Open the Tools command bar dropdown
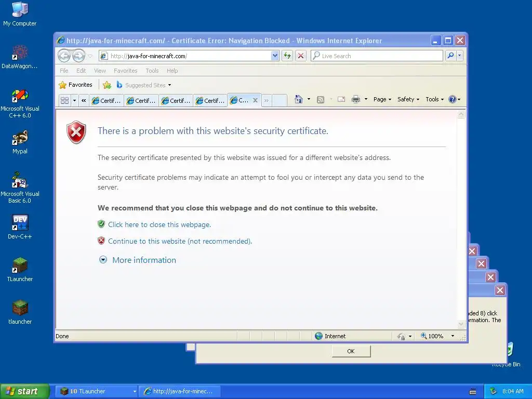This screenshot has width=532, height=399. (435, 99)
